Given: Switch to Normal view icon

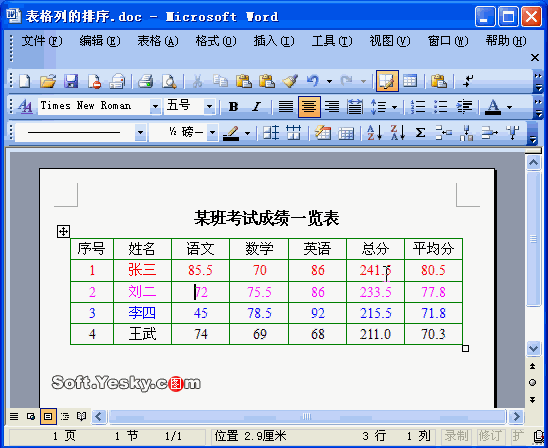Looking at the screenshot, I should click(14, 417).
